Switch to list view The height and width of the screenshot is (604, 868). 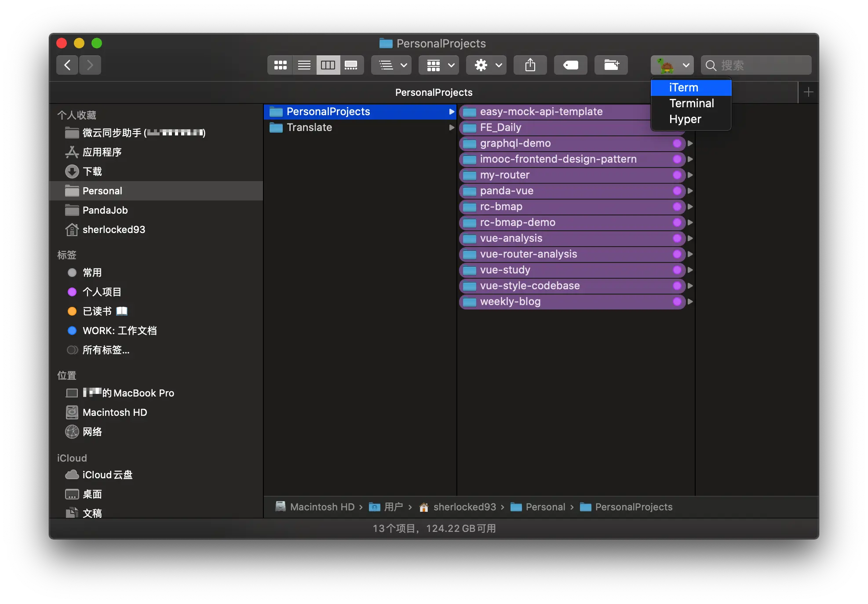pos(304,65)
